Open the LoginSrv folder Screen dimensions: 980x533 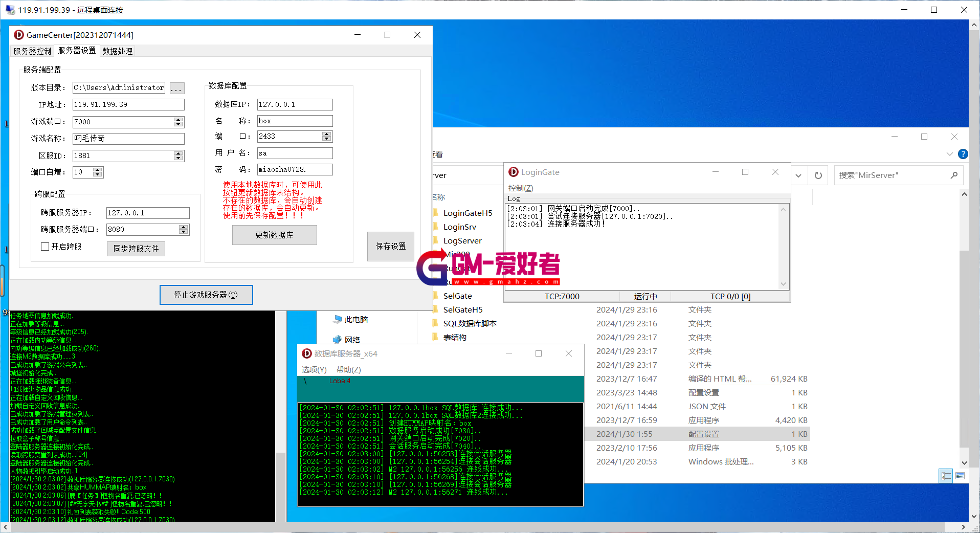pos(459,227)
